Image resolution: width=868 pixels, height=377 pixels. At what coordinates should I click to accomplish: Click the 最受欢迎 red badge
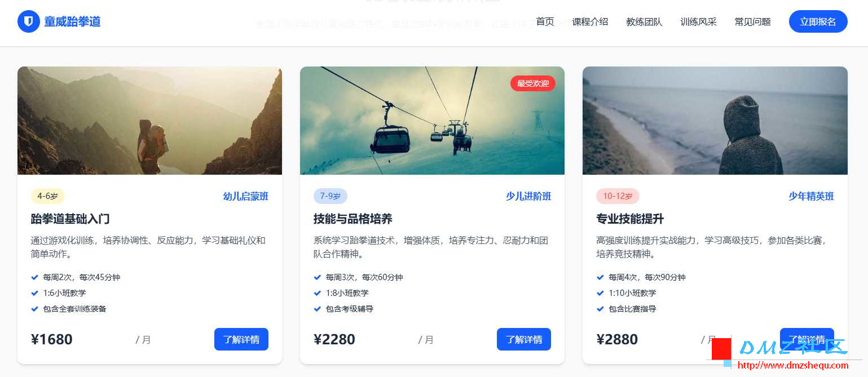(x=533, y=83)
